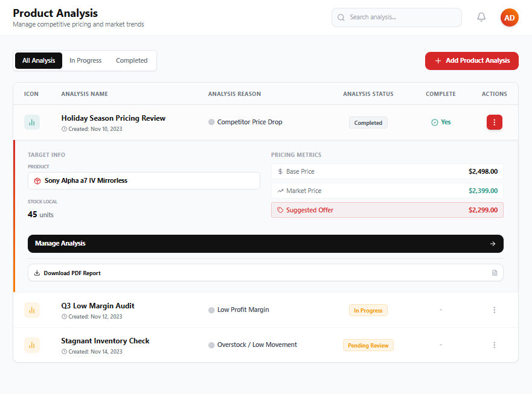
Task: Click the $2,498.00 base price value
Action: click(483, 171)
